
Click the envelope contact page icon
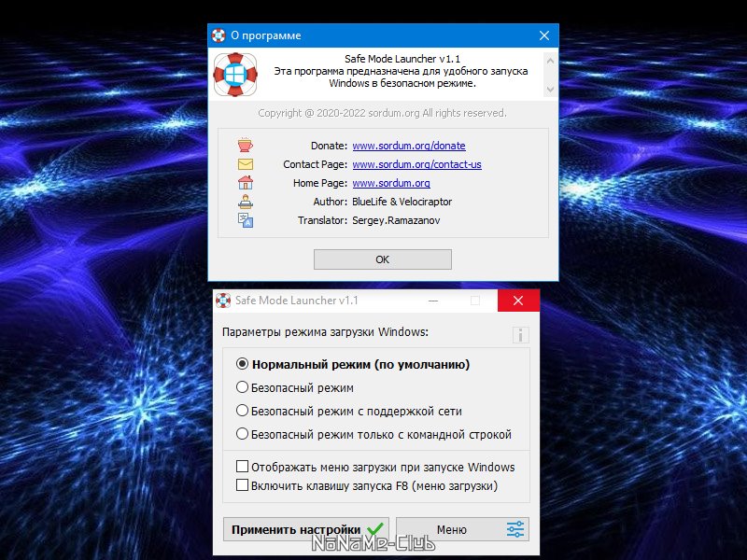(246, 164)
